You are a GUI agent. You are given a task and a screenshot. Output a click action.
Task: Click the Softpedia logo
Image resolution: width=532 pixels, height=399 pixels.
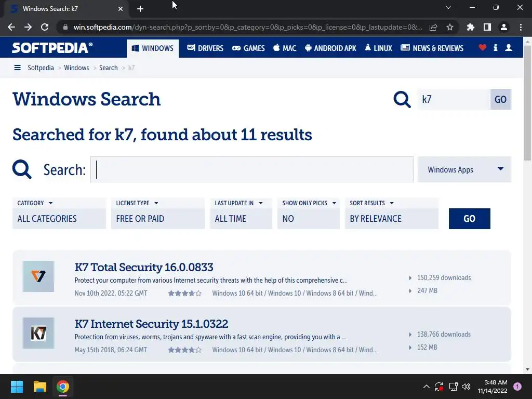point(52,48)
